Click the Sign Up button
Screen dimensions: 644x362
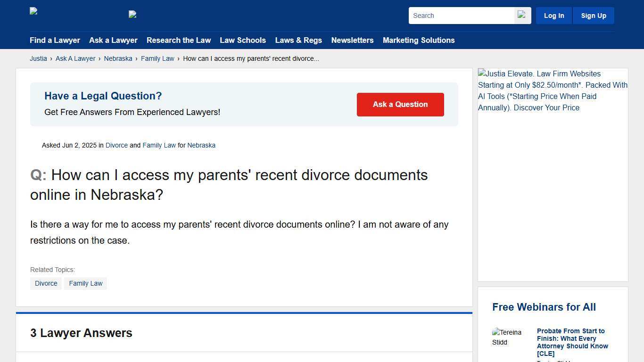coord(593,15)
